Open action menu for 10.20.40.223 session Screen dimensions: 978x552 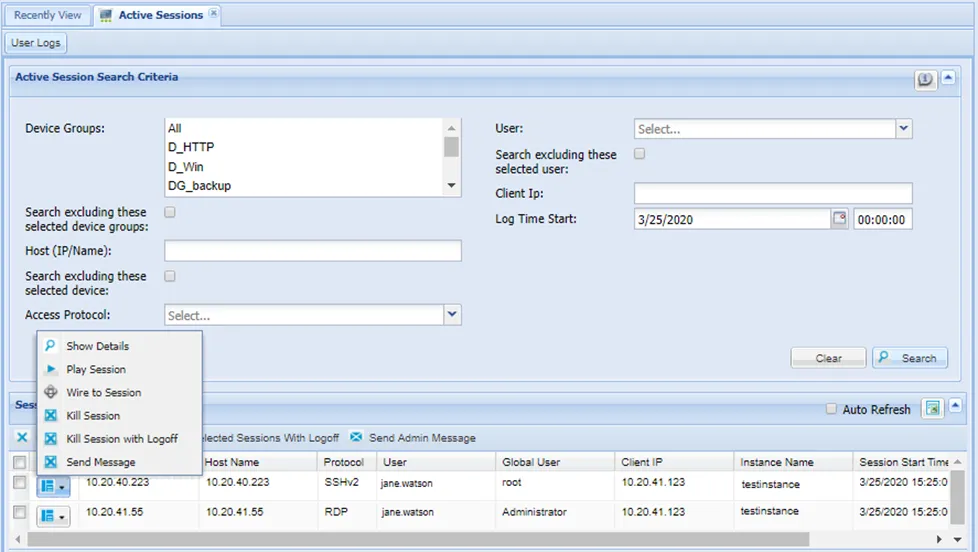tap(53, 487)
